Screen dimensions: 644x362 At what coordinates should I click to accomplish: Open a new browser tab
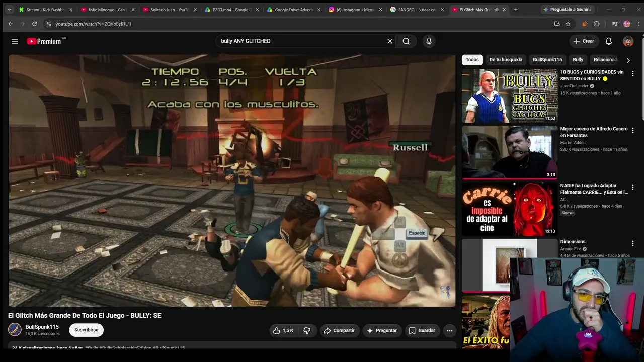coord(516,10)
